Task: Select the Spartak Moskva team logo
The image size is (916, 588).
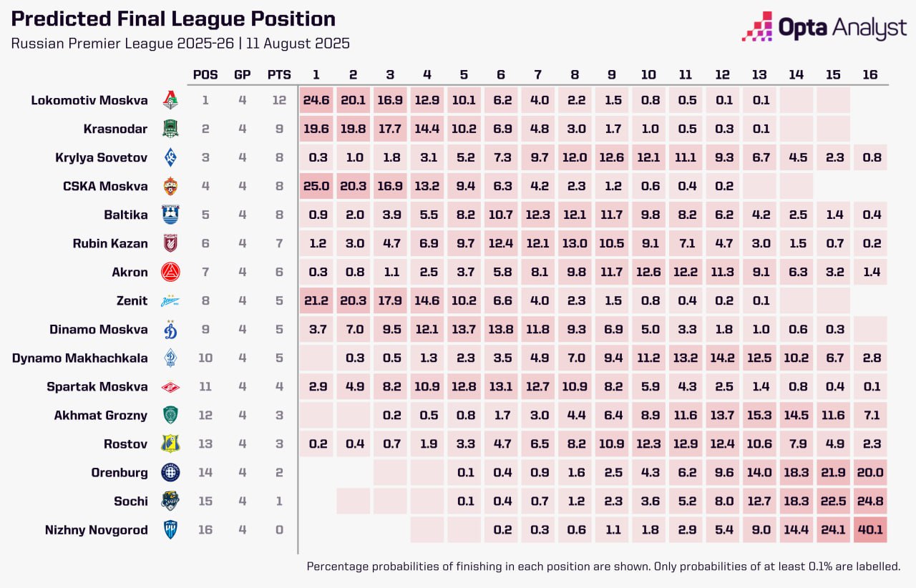Action: (x=170, y=387)
